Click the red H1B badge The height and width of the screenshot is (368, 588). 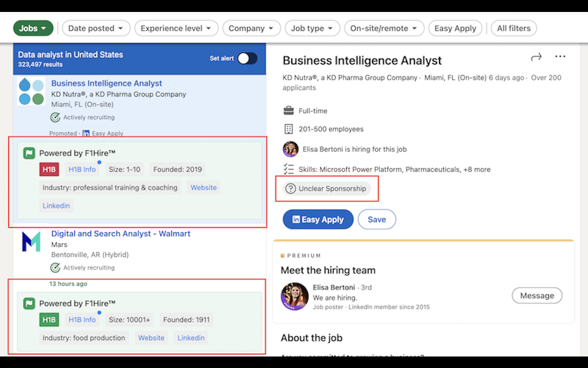49,169
